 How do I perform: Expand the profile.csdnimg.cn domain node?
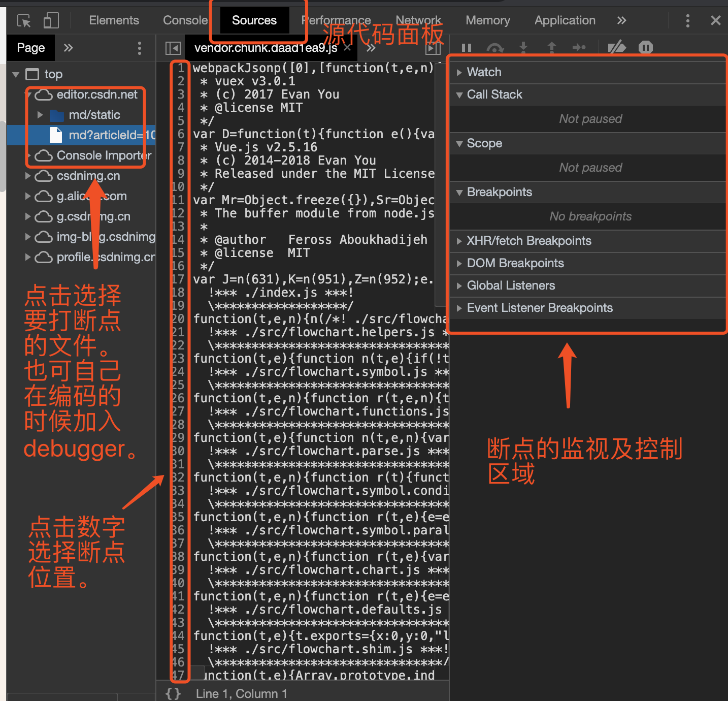(28, 257)
